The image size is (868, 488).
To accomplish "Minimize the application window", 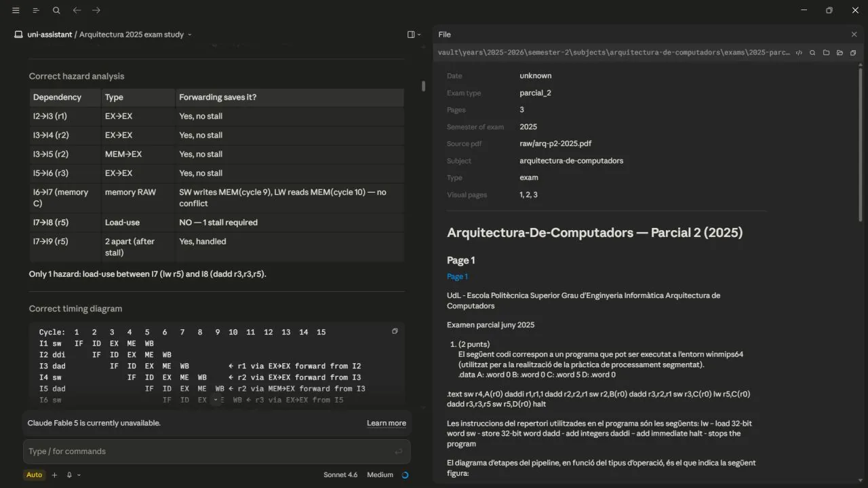I will [x=804, y=11].
